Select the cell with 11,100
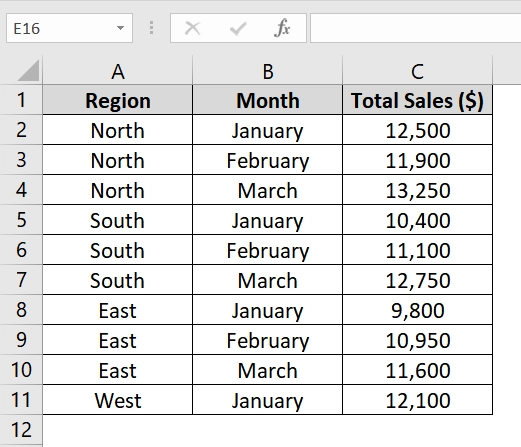521x447 pixels. point(418,250)
